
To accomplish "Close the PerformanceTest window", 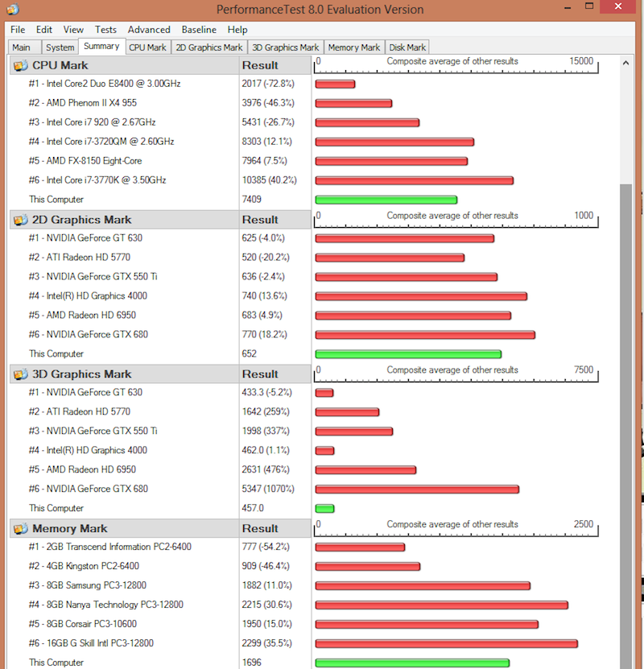I will 618,6.
